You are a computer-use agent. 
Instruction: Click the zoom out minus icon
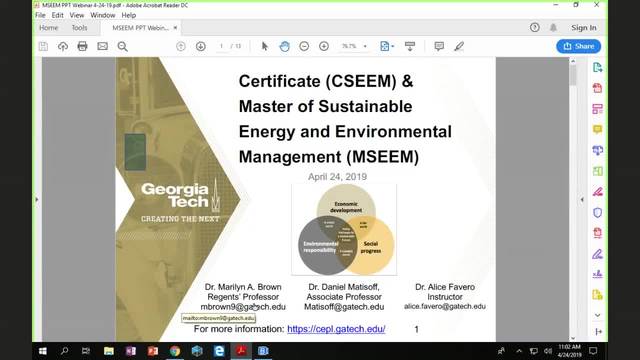pos(304,46)
